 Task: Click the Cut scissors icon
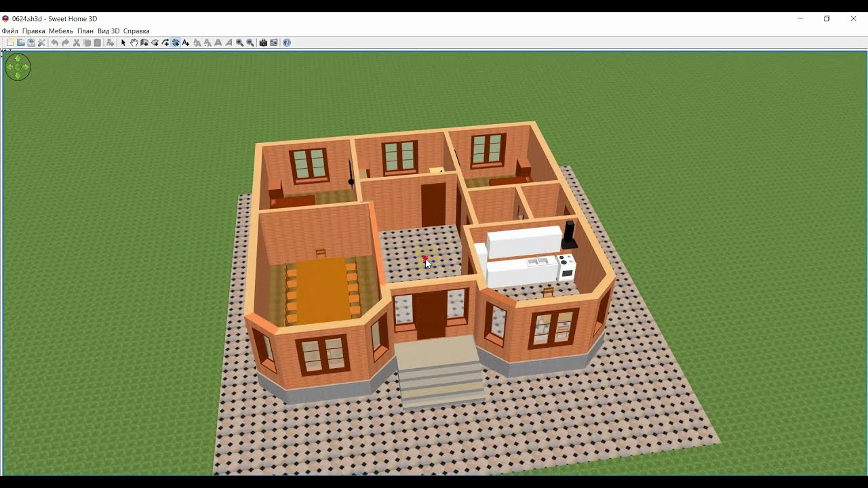coord(76,43)
